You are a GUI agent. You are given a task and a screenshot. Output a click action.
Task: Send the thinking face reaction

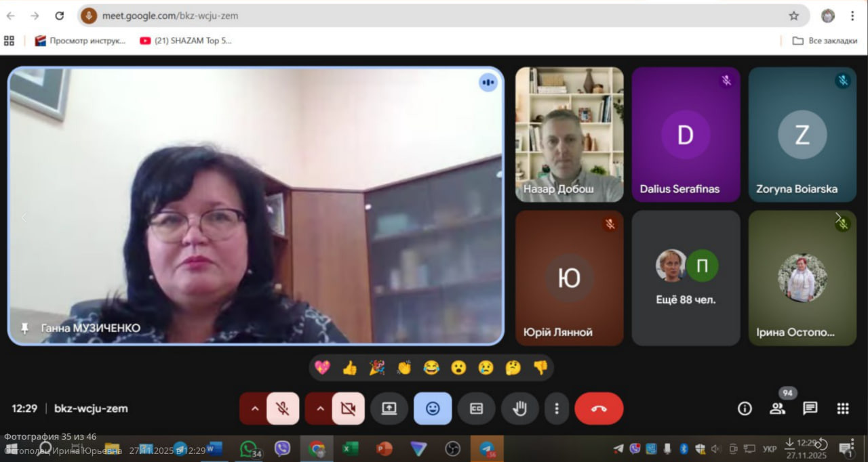coord(513,368)
